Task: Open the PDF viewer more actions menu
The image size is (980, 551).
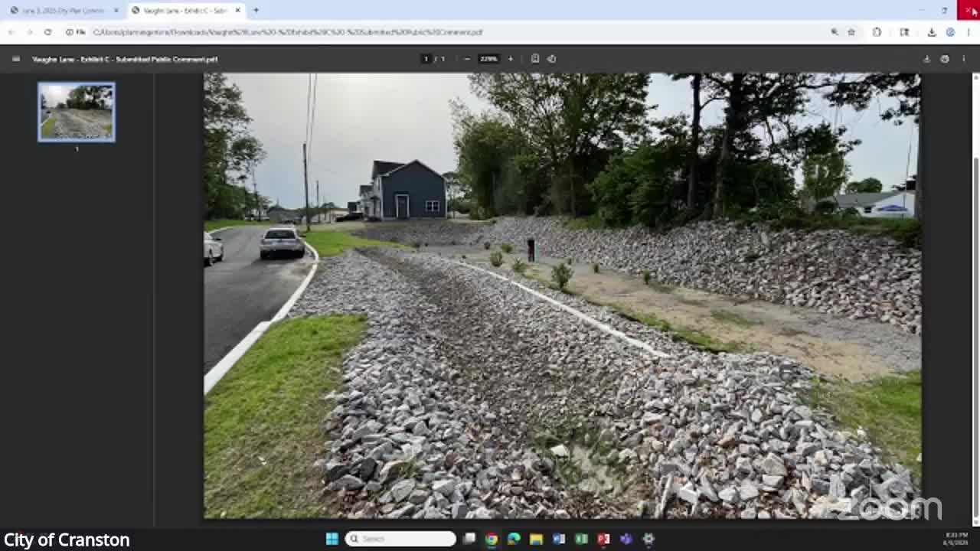Action: pyautogui.click(x=963, y=59)
